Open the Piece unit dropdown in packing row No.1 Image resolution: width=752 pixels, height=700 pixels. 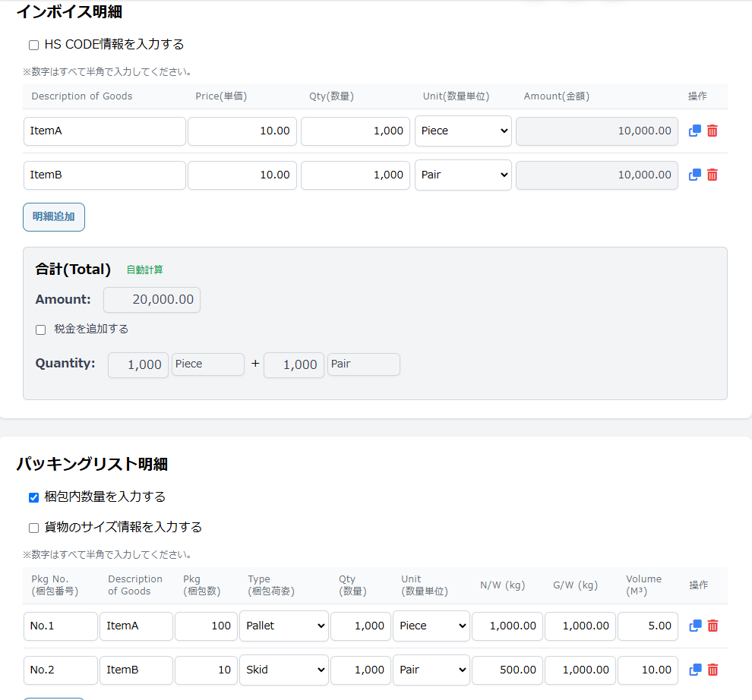pyautogui.click(x=431, y=626)
